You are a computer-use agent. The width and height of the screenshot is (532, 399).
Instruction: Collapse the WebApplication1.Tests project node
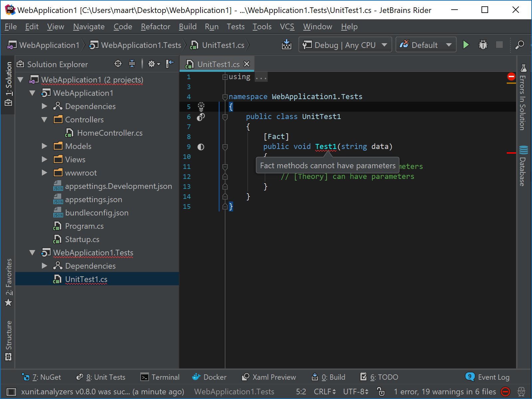point(32,253)
